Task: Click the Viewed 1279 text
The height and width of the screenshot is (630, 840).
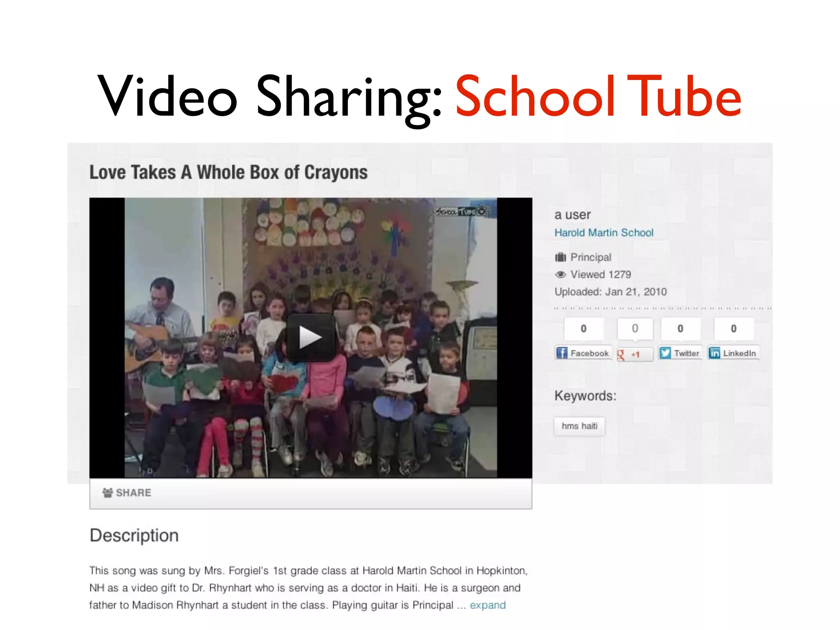Action: 601,274
